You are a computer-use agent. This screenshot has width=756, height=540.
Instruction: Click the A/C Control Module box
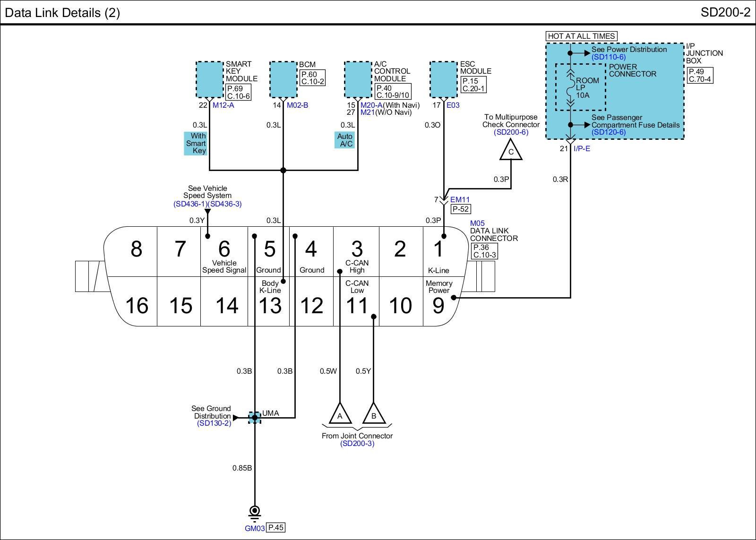pos(358,79)
